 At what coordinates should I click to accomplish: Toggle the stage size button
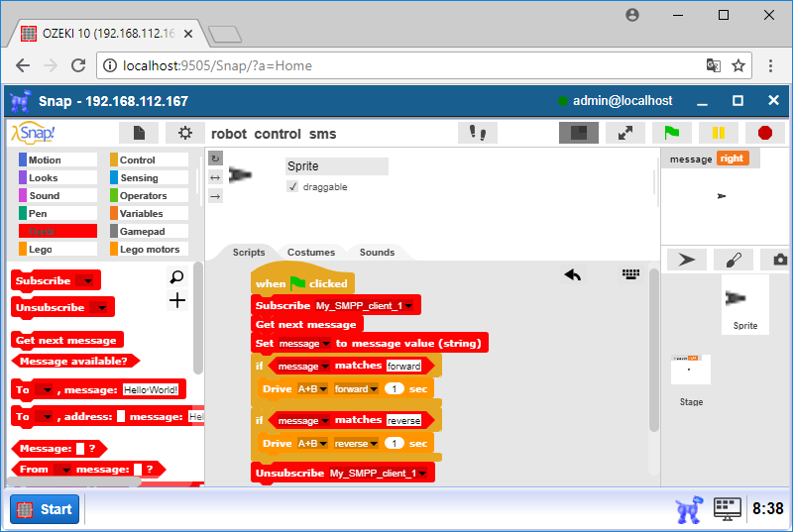pyautogui.click(x=578, y=133)
